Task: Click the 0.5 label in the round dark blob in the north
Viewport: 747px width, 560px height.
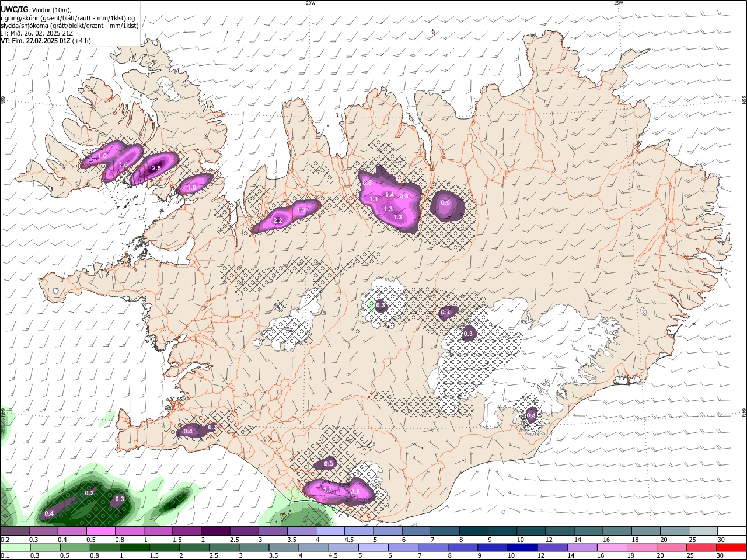Action: tap(445, 202)
